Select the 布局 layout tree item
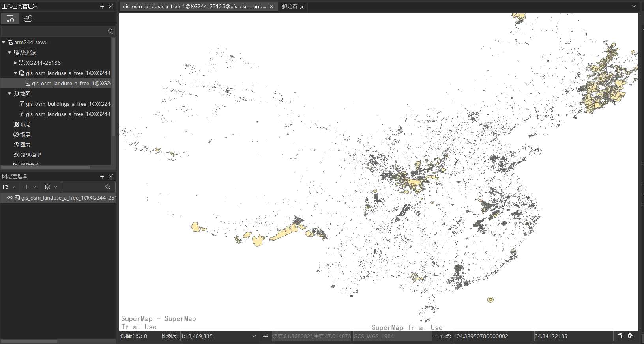The height and width of the screenshot is (344, 644). pyautogui.click(x=25, y=124)
